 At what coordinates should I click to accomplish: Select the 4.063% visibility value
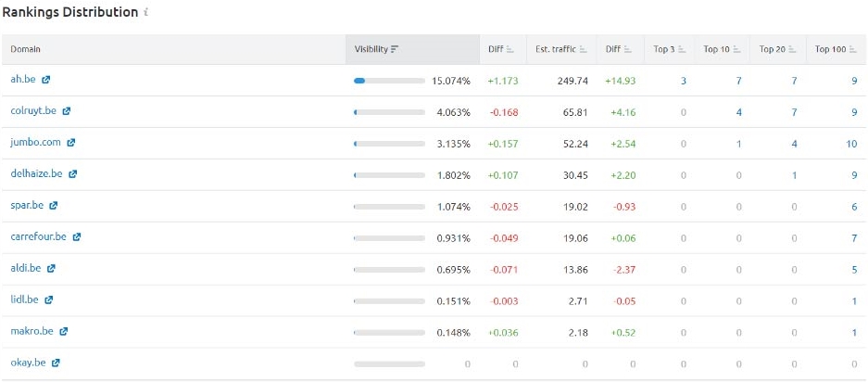453,112
